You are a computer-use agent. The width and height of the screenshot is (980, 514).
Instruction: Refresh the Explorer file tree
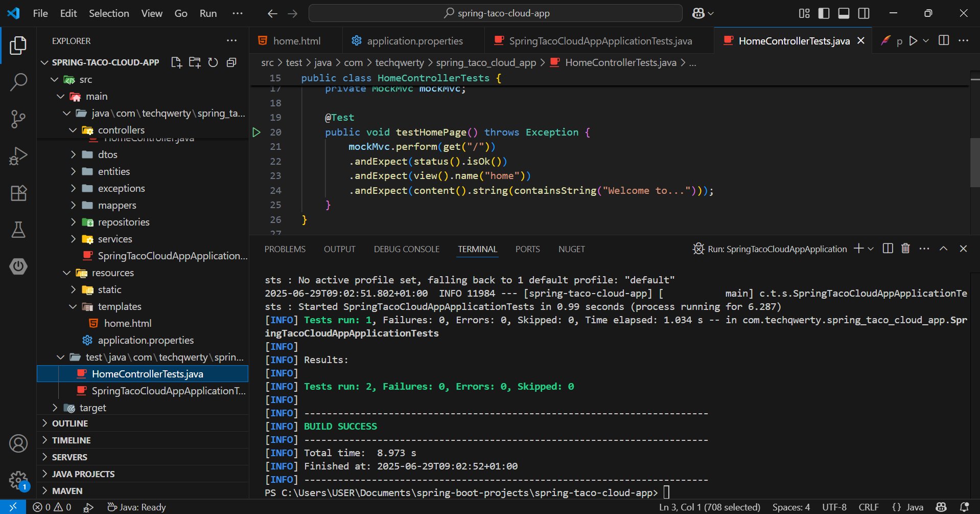[213, 62]
